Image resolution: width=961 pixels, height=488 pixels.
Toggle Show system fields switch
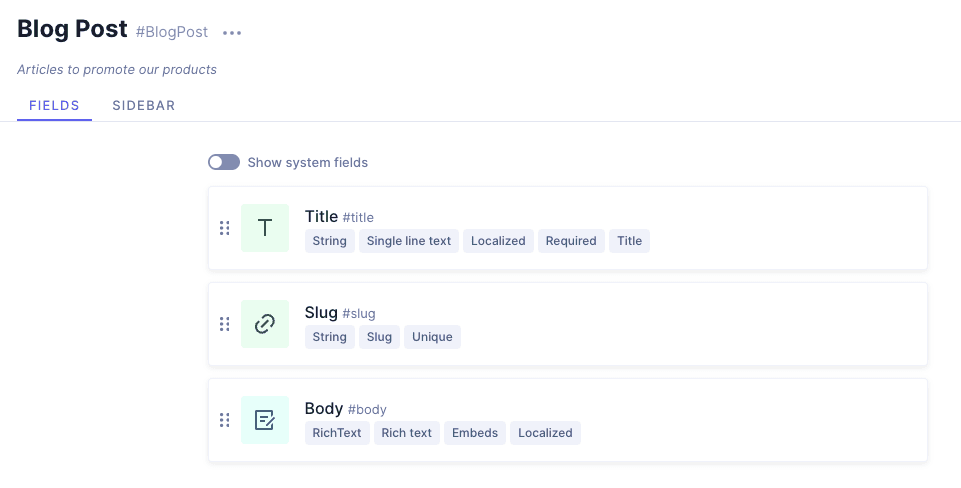[x=224, y=162]
